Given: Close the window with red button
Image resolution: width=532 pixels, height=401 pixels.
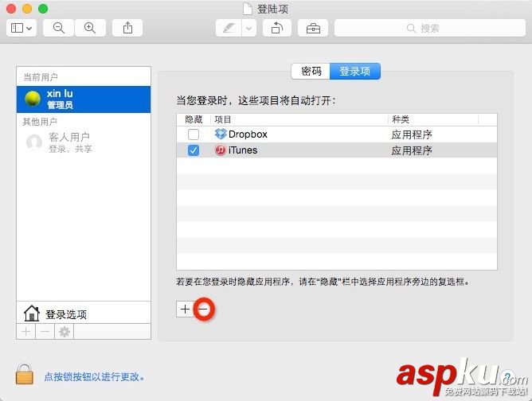Looking at the screenshot, I should [11, 9].
